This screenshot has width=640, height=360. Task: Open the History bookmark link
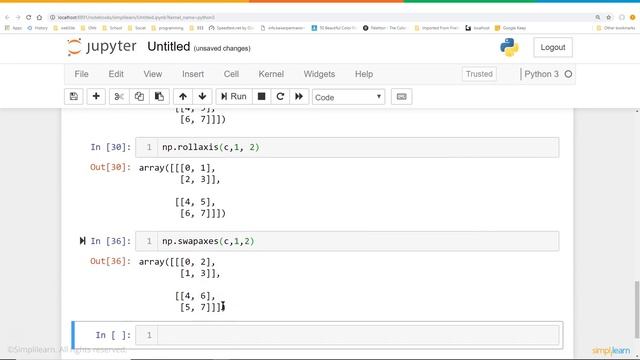(37, 28)
